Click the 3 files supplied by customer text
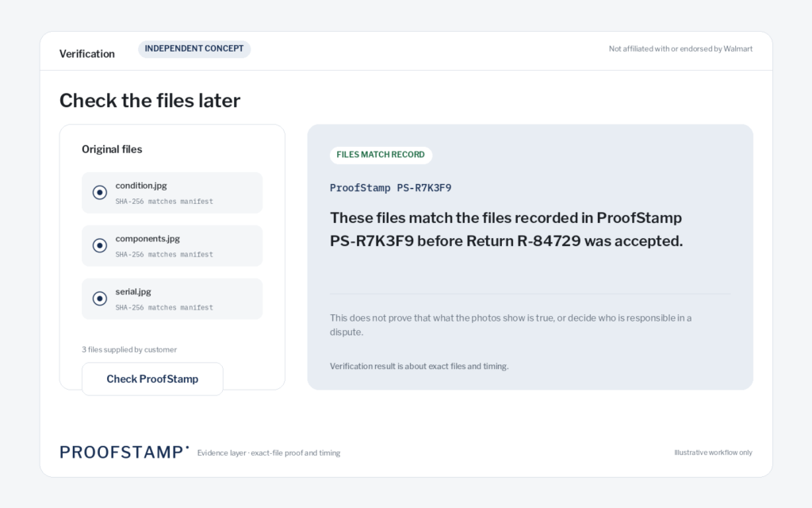 pos(129,349)
